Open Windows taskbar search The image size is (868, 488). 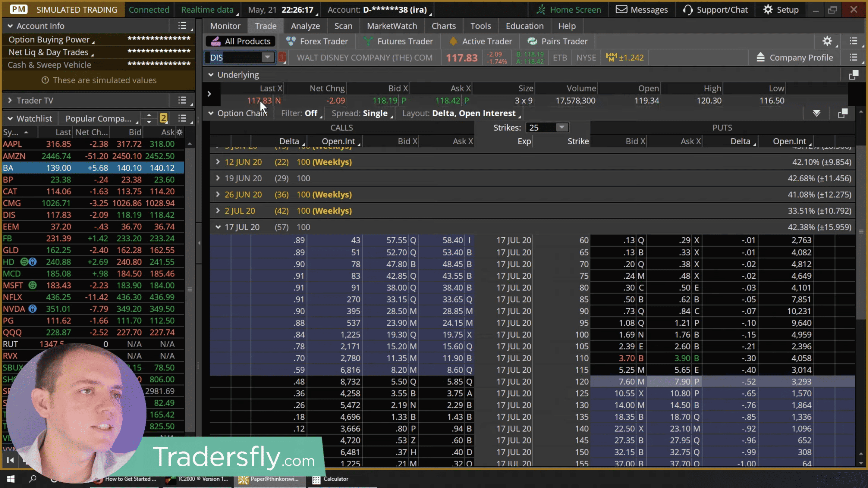[x=33, y=479]
